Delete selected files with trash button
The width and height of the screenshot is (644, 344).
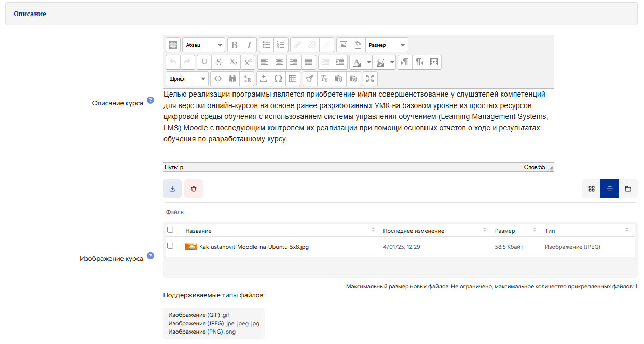click(194, 189)
